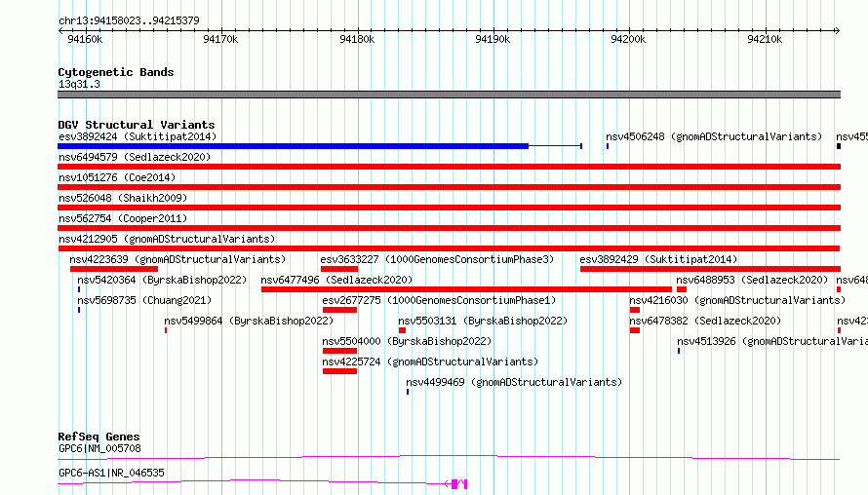Select the red nsv1051276 variant bar
868x495 pixels.
coord(449,187)
